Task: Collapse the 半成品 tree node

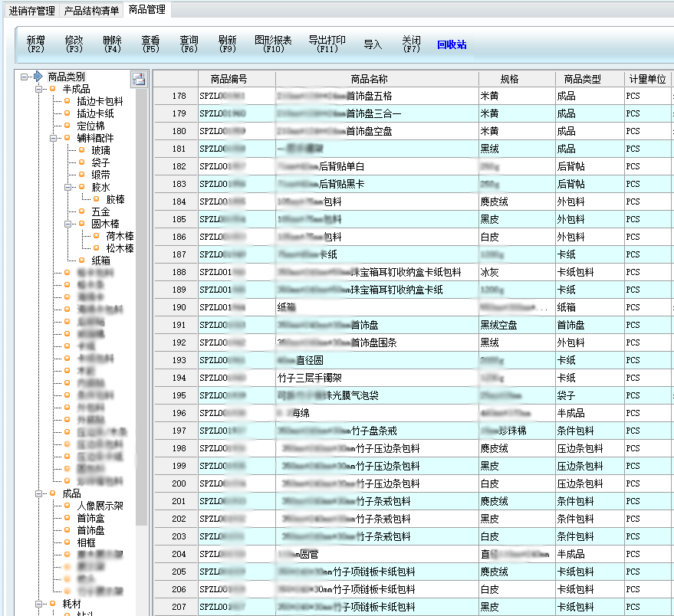Action: coord(38,89)
